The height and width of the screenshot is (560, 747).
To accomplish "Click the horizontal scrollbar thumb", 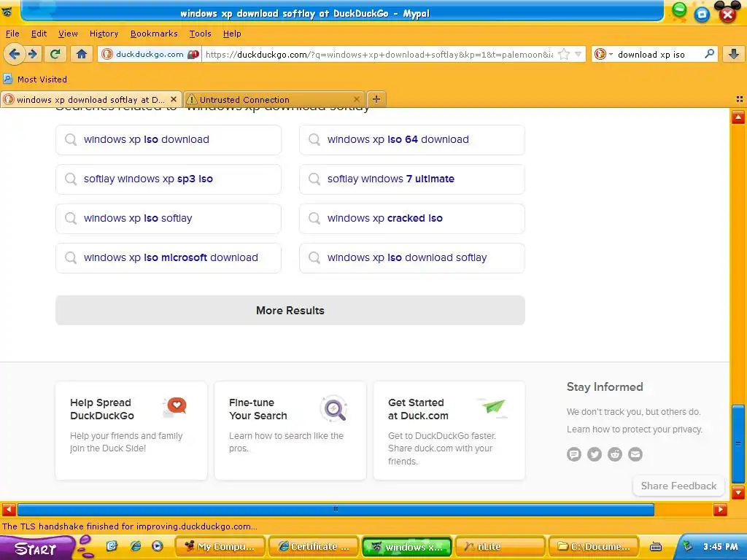I will point(336,510).
